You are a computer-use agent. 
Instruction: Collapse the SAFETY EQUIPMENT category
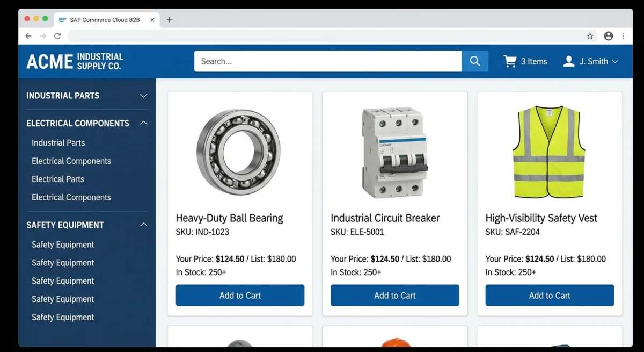point(143,225)
